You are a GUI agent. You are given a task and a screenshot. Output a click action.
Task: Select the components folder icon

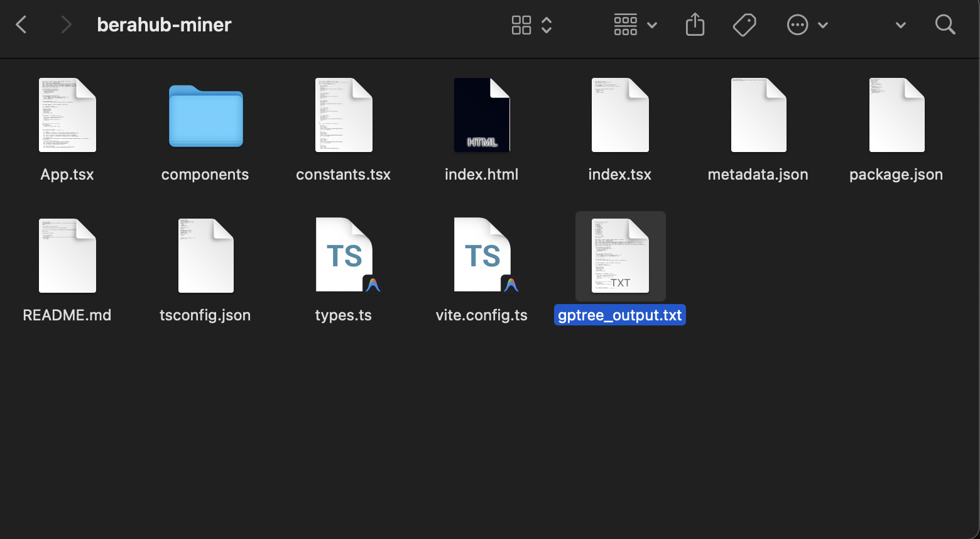[x=205, y=116]
